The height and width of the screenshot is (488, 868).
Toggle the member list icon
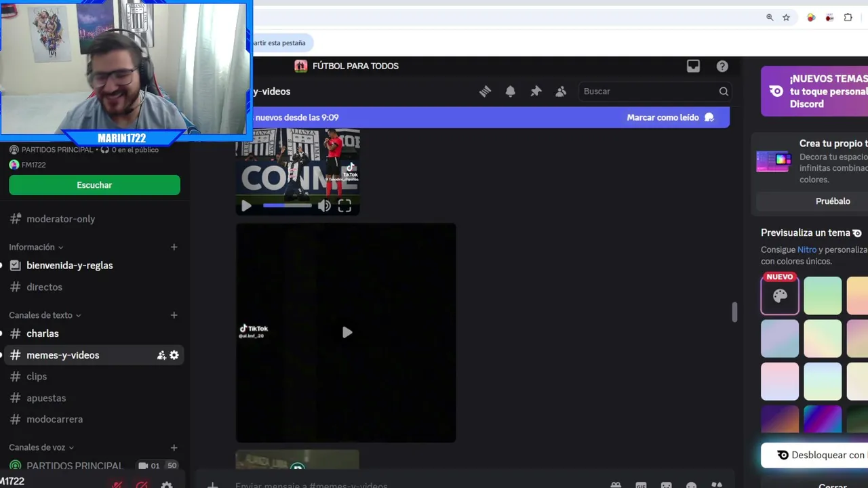click(561, 91)
